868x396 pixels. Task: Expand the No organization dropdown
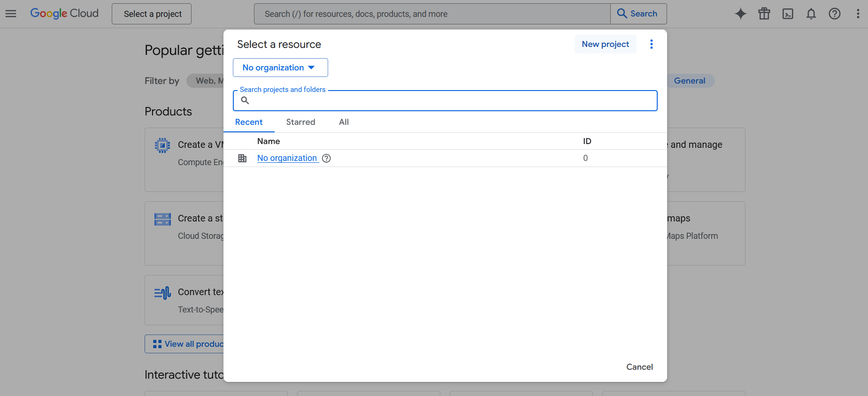click(280, 68)
